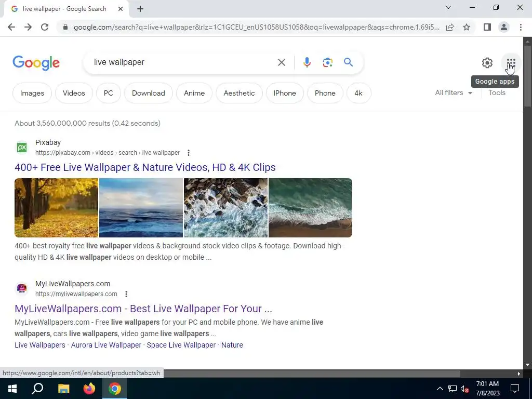The height and width of the screenshot is (399, 532).
Task: Open Chrome three-dot menu
Action: pyautogui.click(x=521, y=27)
